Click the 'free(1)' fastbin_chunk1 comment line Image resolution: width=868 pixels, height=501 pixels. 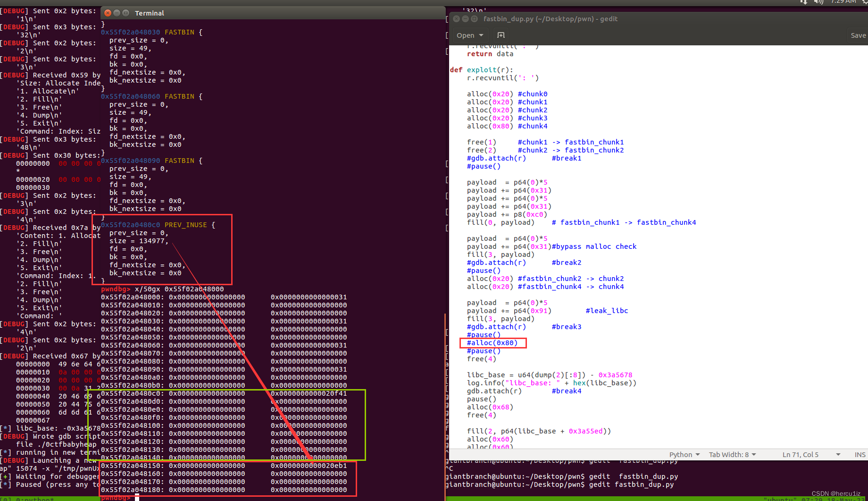(x=545, y=142)
